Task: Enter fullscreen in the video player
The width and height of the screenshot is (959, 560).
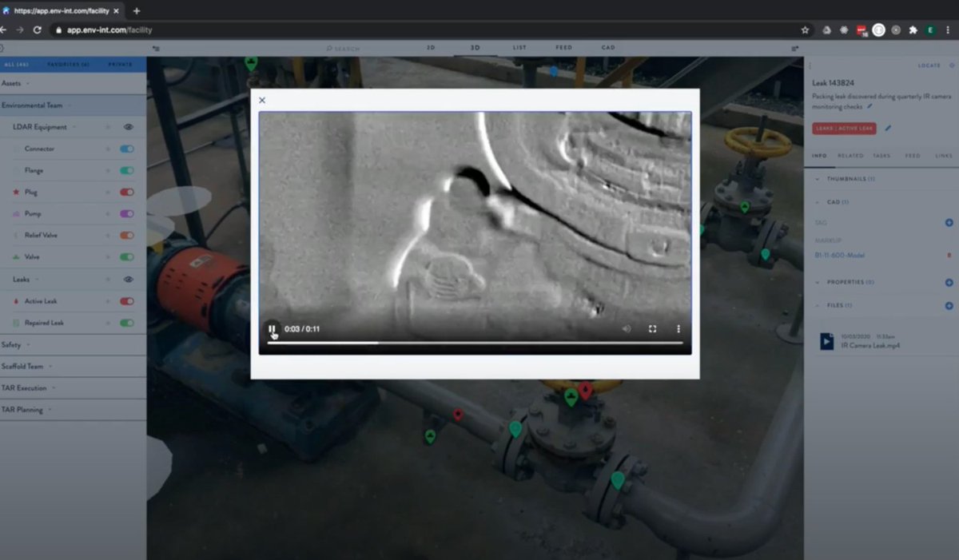Action: pos(653,329)
